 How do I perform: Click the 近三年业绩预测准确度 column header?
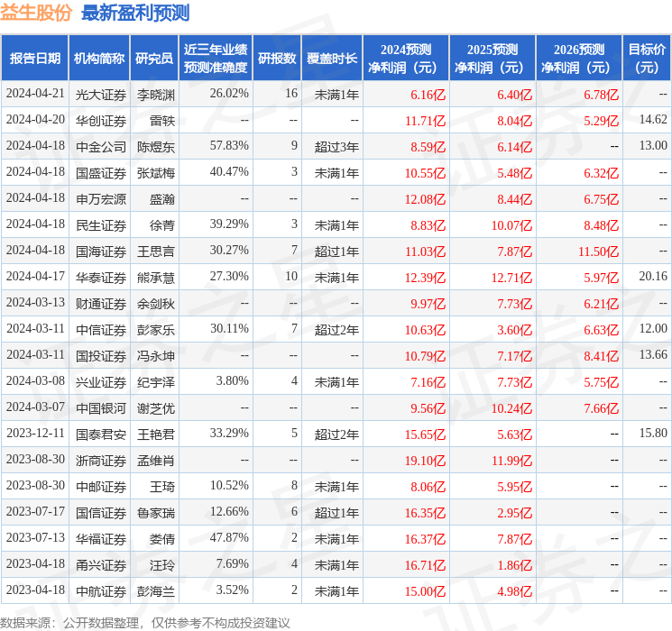[x=216, y=58]
